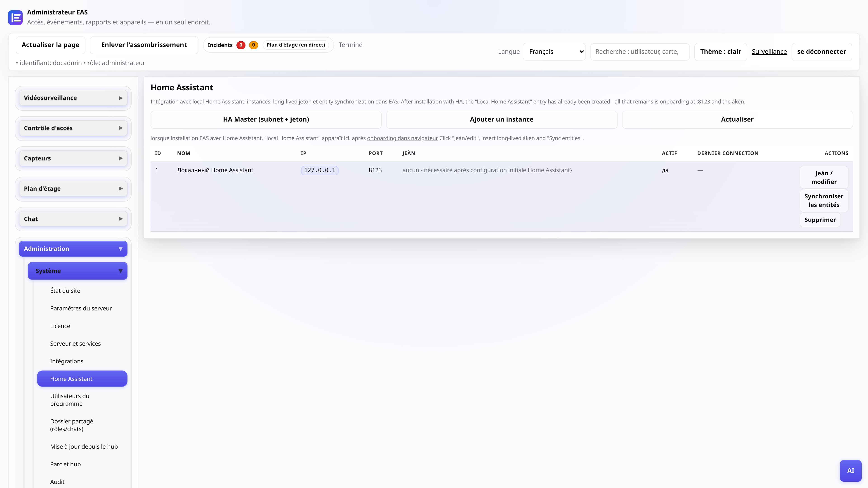Click the JEÀN column header
This screenshot has height=488, width=868.
click(408, 153)
